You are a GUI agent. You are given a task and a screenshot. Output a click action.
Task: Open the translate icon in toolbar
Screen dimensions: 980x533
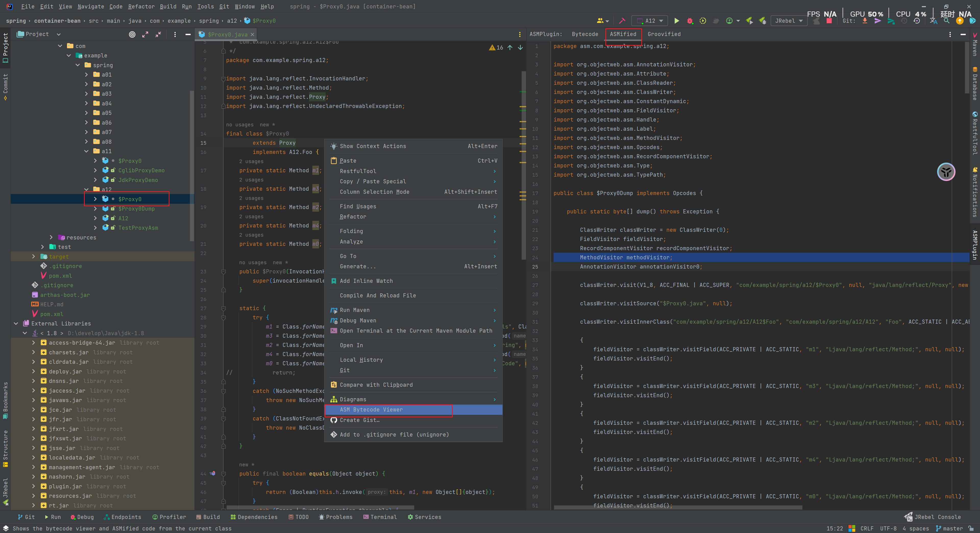coord(934,21)
